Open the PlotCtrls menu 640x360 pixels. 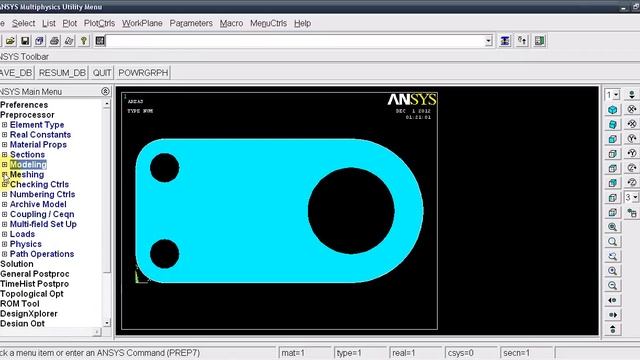click(99, 23)
